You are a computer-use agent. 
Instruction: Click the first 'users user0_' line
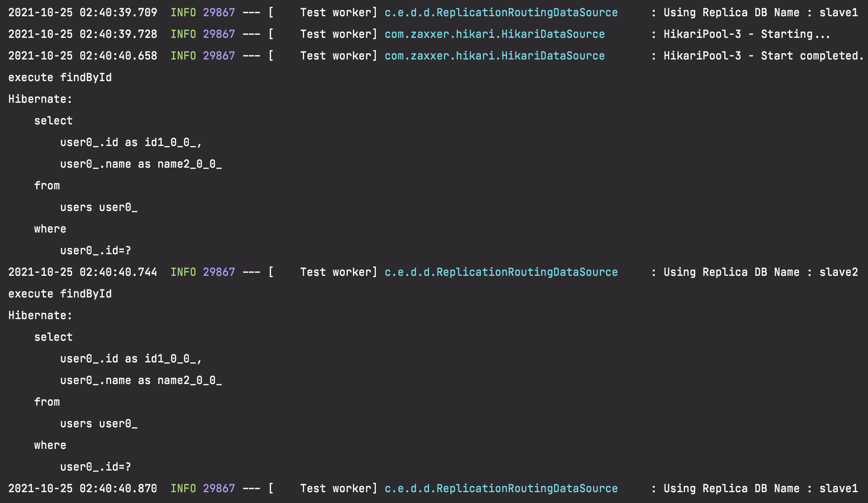pos(99,207)
